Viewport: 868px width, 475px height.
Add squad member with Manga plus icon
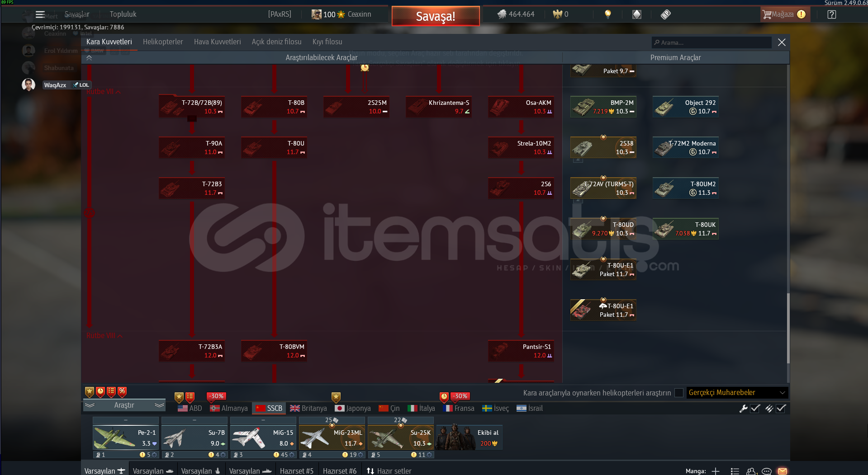(715, 471)
